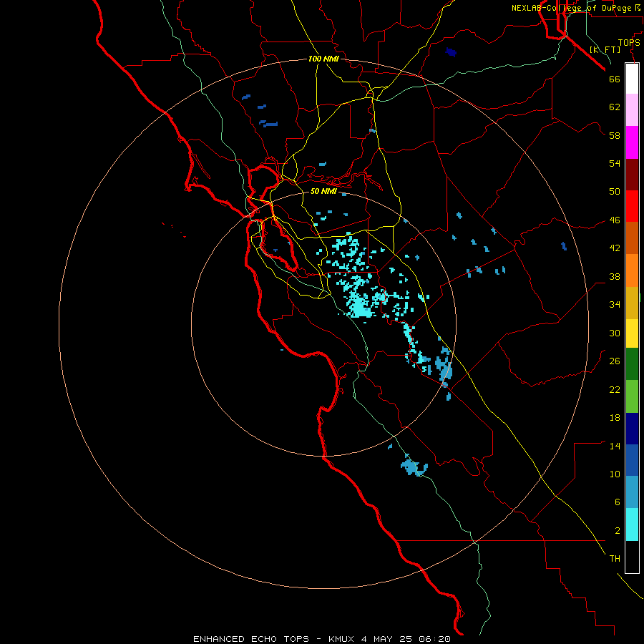Image resolution: width=644 pixels, height=644 pixels.
Task: Click the "30" legend value
Action: coord(615,333)
